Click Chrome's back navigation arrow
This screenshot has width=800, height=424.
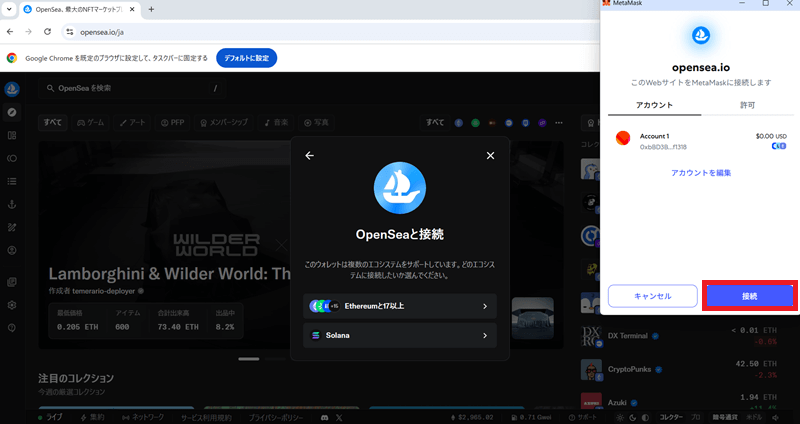10,32
